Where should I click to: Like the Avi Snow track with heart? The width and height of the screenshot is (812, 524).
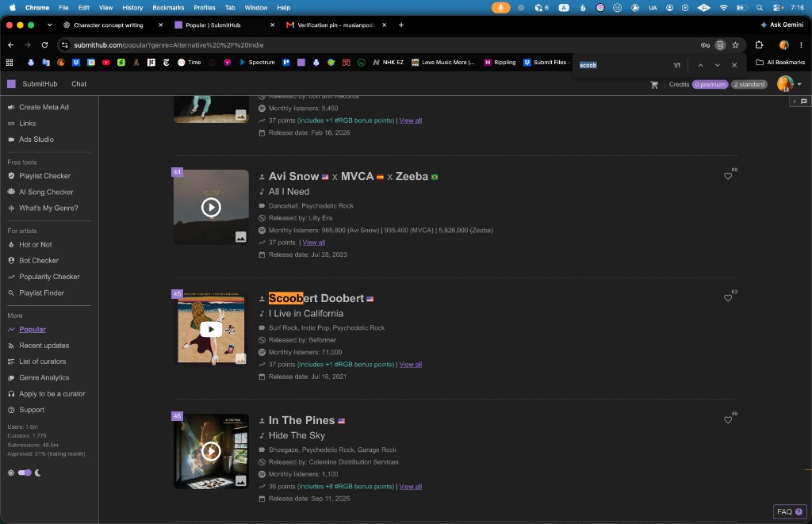click(728, 176)
